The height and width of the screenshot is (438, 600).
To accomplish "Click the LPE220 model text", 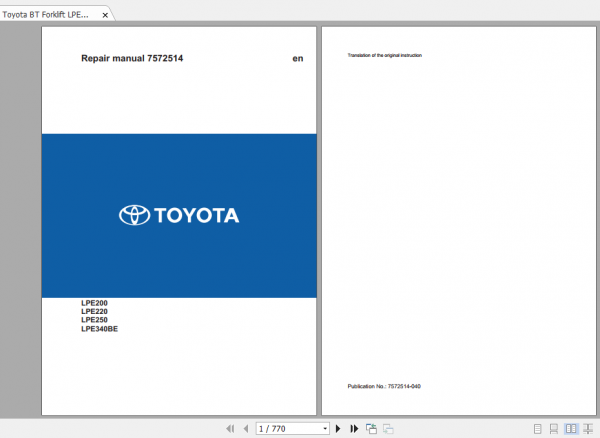I will coord(94,311).
